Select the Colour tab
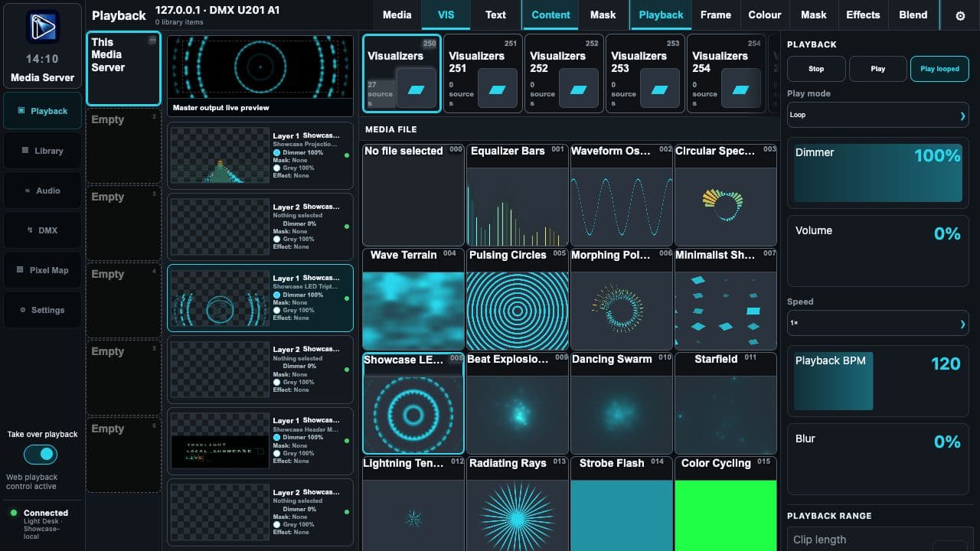Screen dimensions: 980x551 [765, 15]
